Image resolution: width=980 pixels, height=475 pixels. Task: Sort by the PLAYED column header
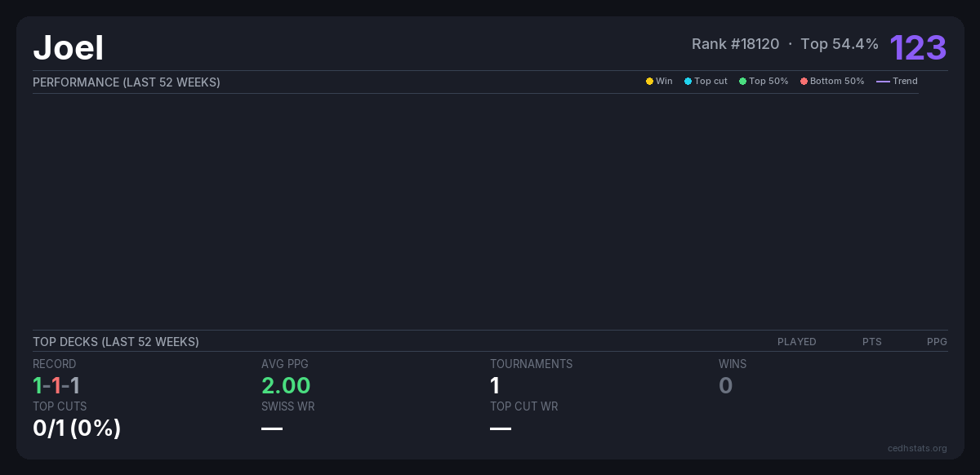tap(796, 342)
